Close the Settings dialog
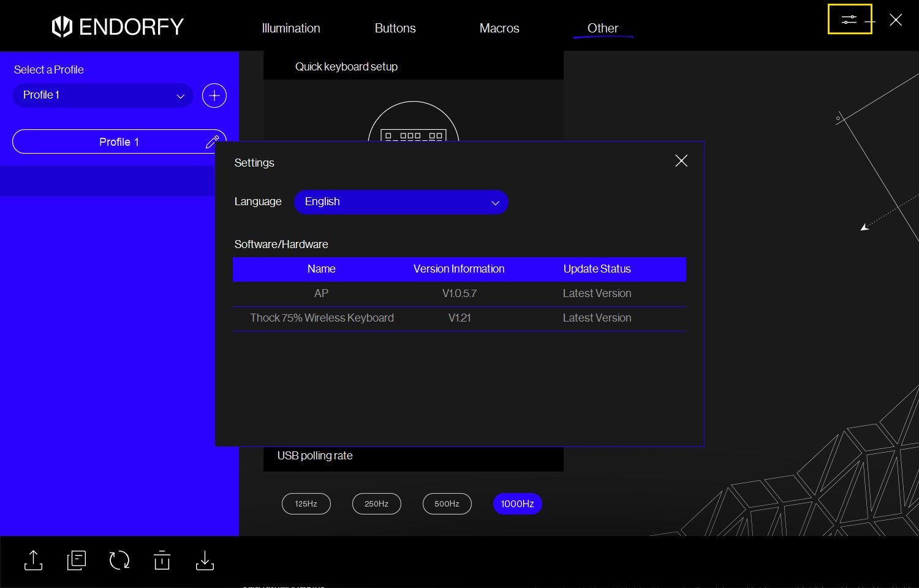The image size is (919, 588). click(681, 160)
